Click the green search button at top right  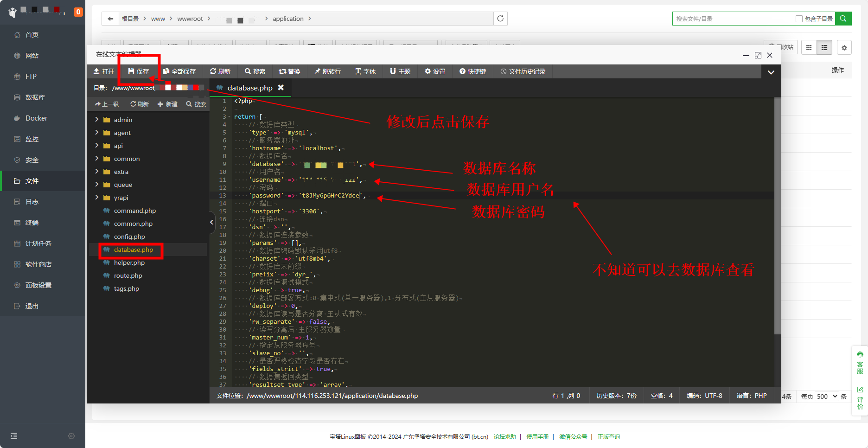(x=843, y=19)
